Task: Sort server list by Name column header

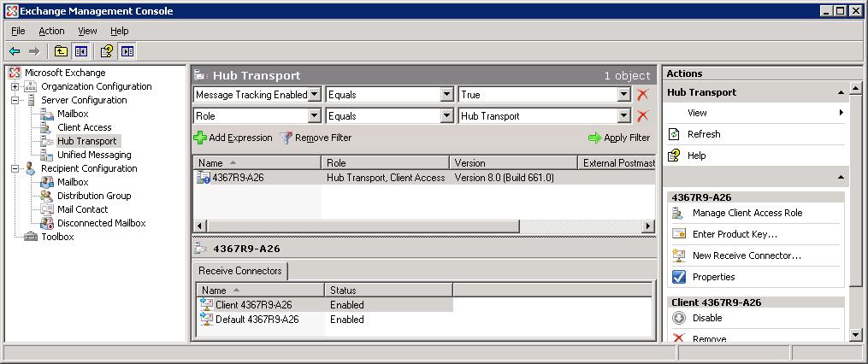Action: click(x=257, y=163)
